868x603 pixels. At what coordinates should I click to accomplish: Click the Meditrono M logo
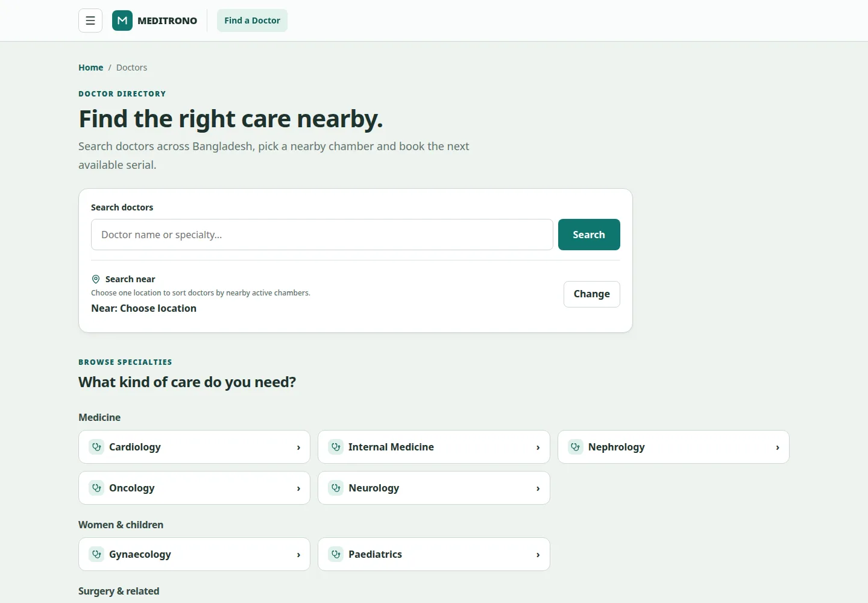(122, 21)
